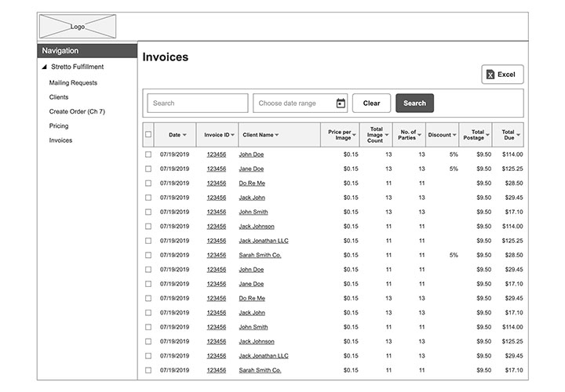Select the Jack Johnson row with $114.00
This screenshot has width=565, height=392.
[148, 227]
